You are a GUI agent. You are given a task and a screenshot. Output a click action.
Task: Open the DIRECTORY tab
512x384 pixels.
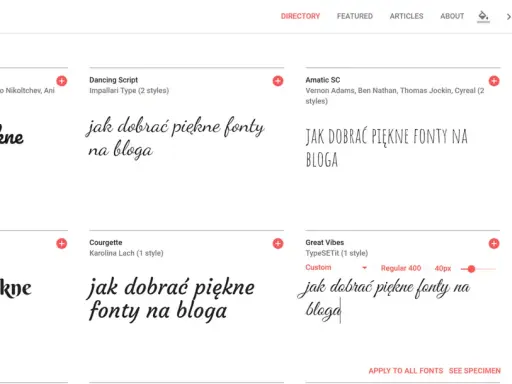[300, 16]
